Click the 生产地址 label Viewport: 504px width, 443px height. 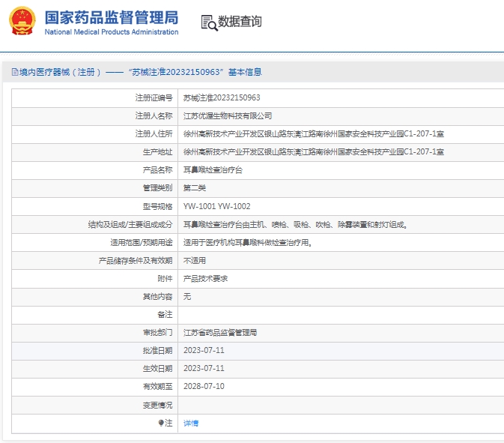[157, 152]
